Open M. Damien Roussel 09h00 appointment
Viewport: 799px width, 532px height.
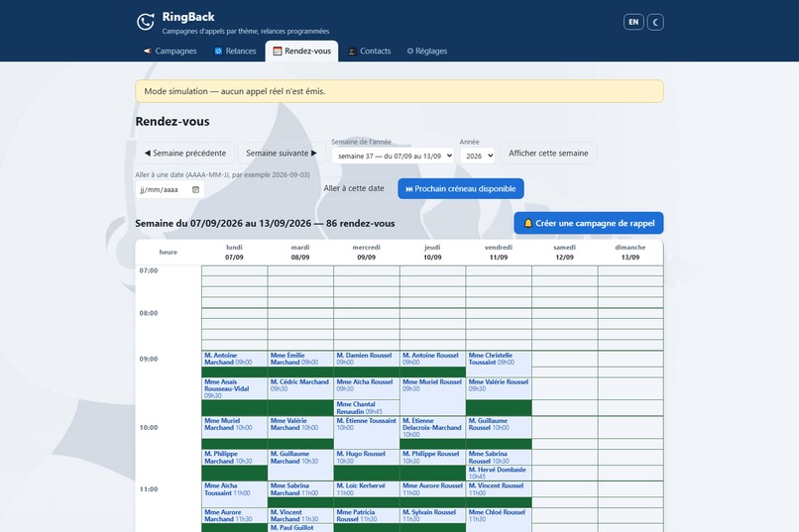[367, 359]
